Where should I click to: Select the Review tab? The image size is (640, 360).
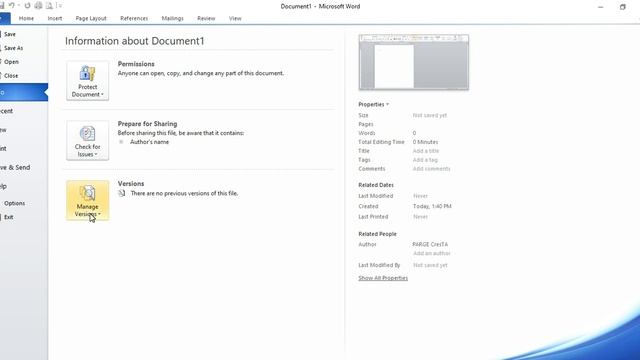pyautogui.click(x=206, y=18)
